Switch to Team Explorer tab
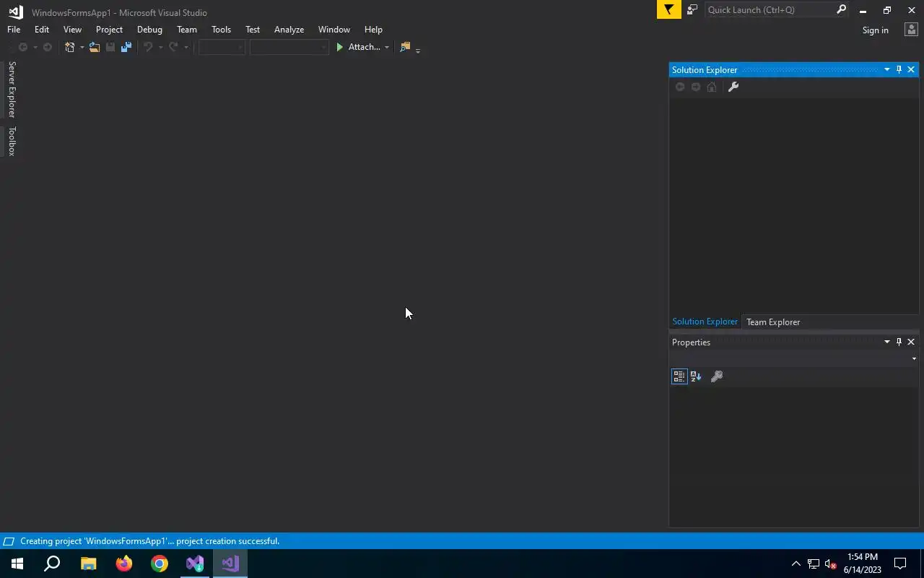Viewport: 924px width, 578px height. point(773,322)
